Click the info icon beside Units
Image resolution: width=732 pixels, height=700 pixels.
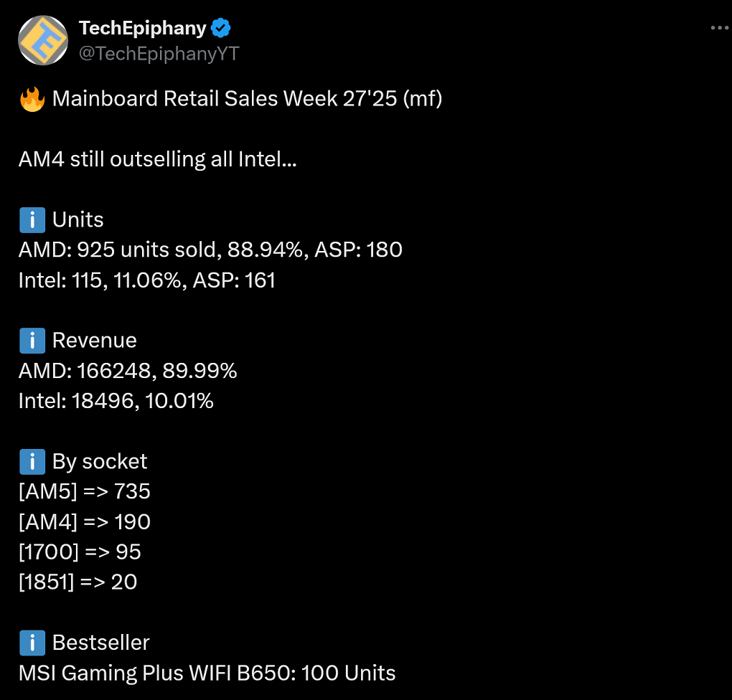pyautogui.click(x=32, y=219)
